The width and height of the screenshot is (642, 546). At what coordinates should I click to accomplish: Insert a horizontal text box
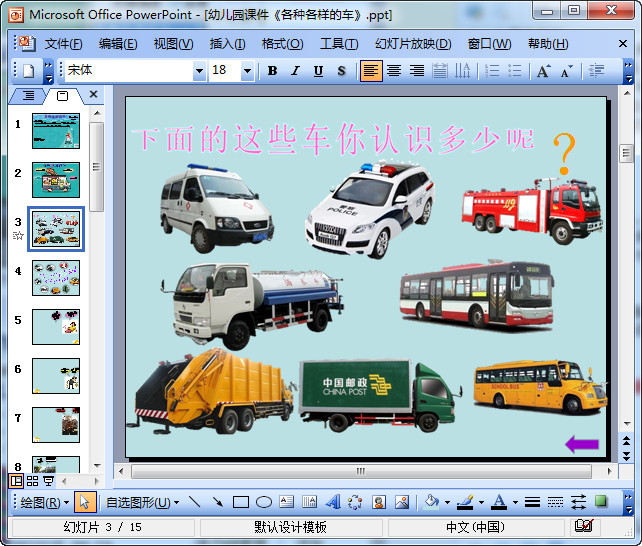[x=287, y=502]
